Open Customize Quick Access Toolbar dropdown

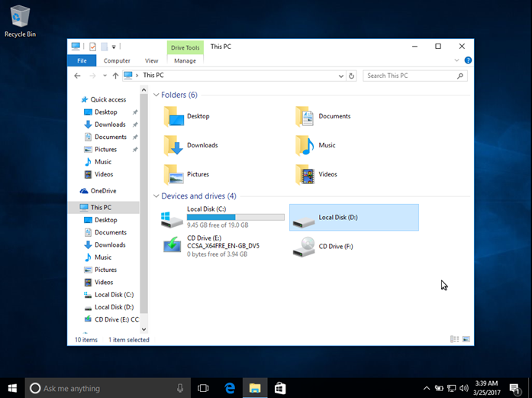tap(114, 47)
